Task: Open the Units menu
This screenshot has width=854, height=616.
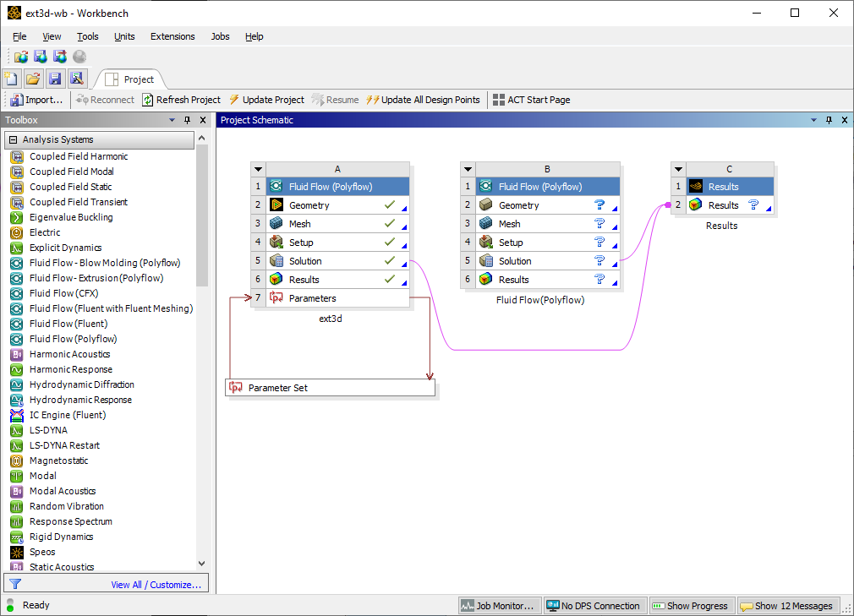Action: tap(124, 36)
